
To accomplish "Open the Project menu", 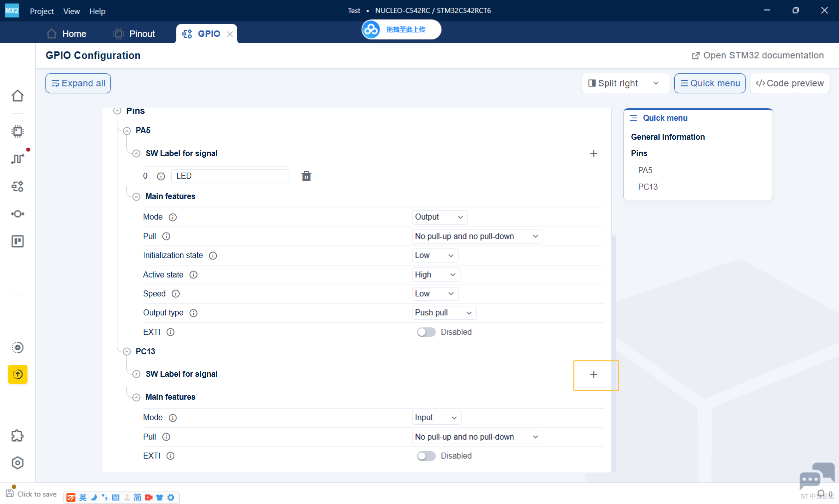I will 42,11.
